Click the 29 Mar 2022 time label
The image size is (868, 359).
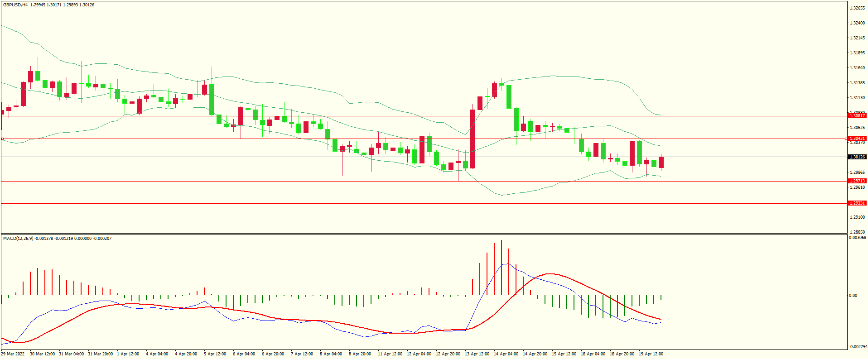pyautogui.click(x=13, y=354)
